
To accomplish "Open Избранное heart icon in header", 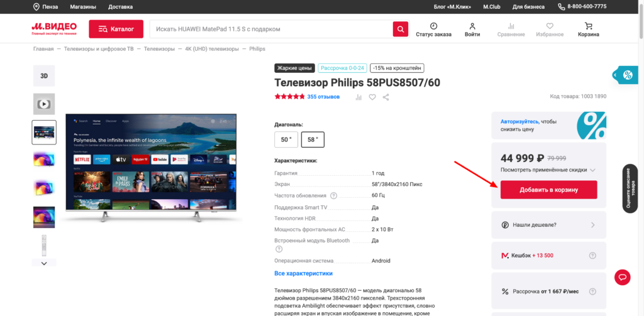I will [550, 26].
